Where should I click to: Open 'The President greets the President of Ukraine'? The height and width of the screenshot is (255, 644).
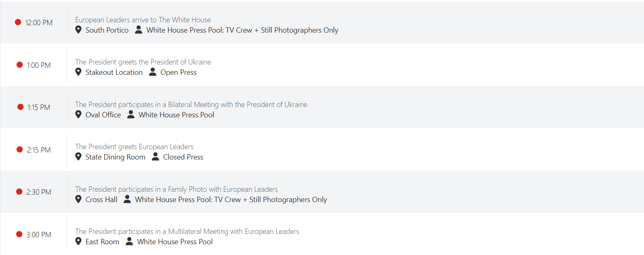pos(143,62)
